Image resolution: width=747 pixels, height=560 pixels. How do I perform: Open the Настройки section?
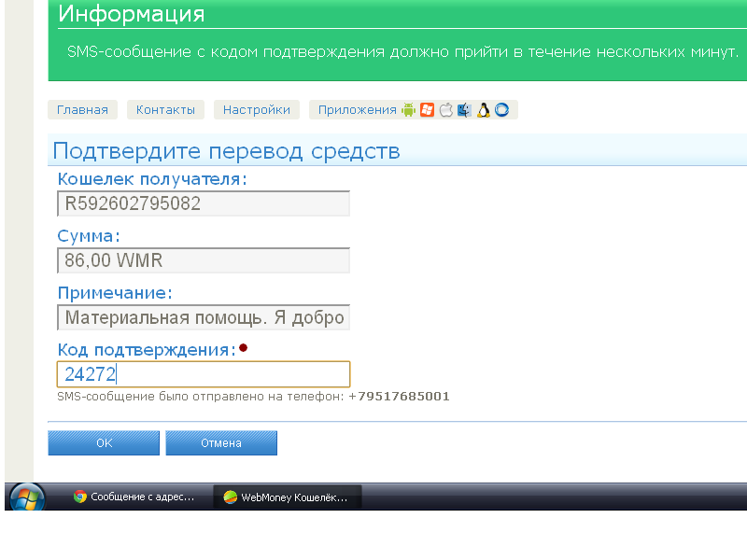[256, 110]
